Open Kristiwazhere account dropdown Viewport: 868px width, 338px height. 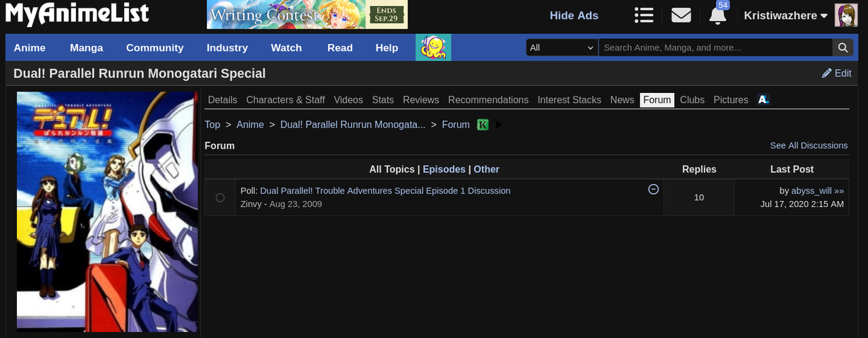click(x=785, y=15)
